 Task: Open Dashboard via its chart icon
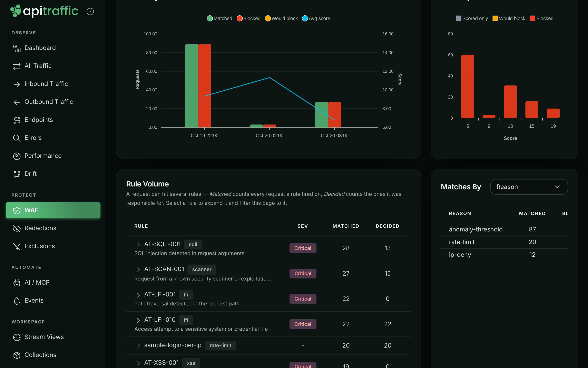(17, 48)
